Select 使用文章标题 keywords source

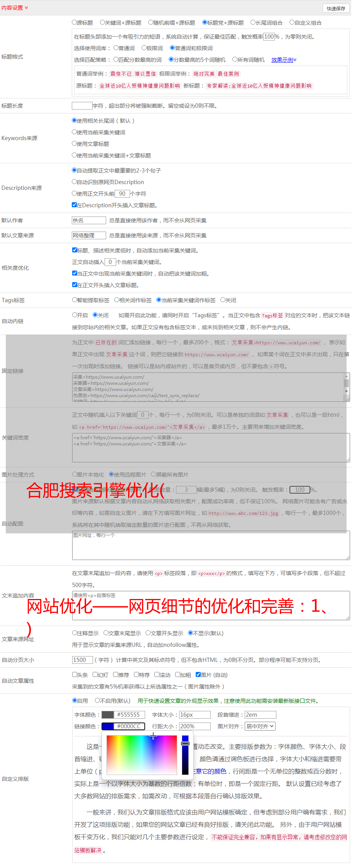[74, 144]
